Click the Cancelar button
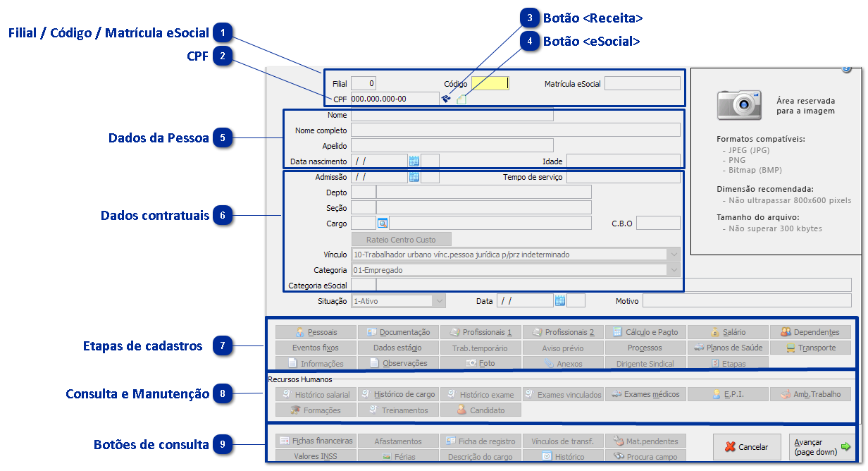Image resolution: width=868 pixels, height=471 pixels. coord(747,447)
